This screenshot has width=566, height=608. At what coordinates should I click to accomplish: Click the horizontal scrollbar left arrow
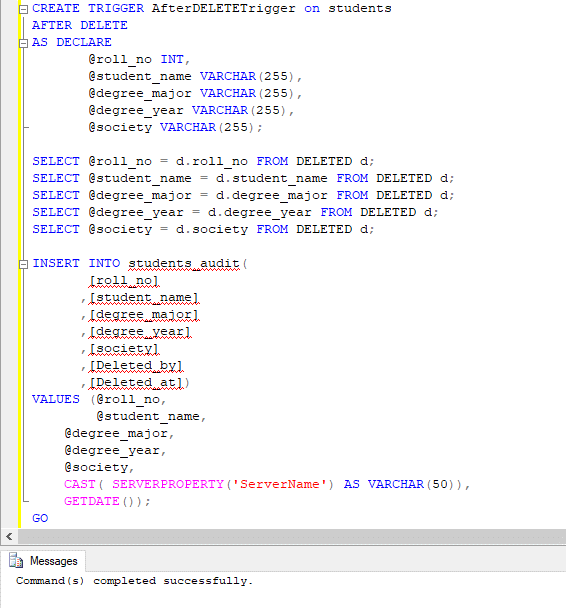9,536
